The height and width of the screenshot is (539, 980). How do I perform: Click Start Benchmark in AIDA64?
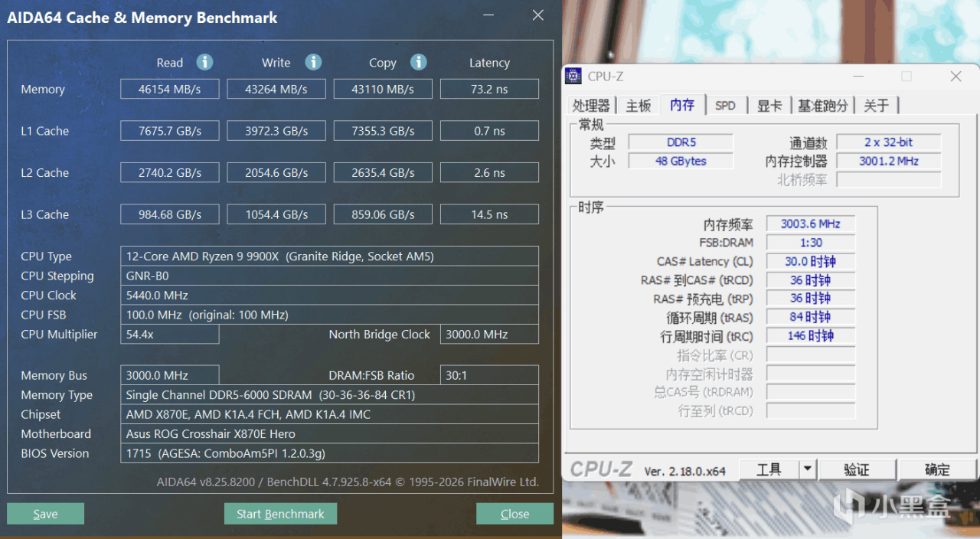pyautogui.click(x=280, y=514)
